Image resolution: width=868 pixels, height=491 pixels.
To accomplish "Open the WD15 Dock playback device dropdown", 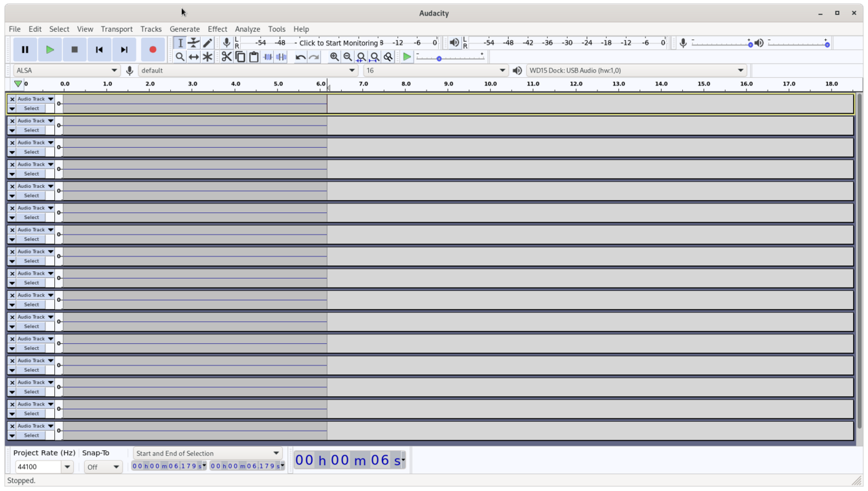I will tap(636, 71).
